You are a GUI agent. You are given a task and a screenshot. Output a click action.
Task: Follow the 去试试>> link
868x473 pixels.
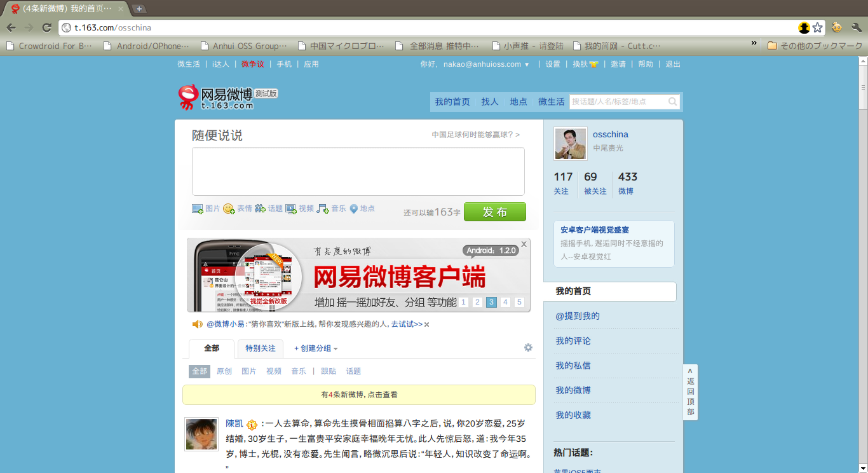click(407, 324)
